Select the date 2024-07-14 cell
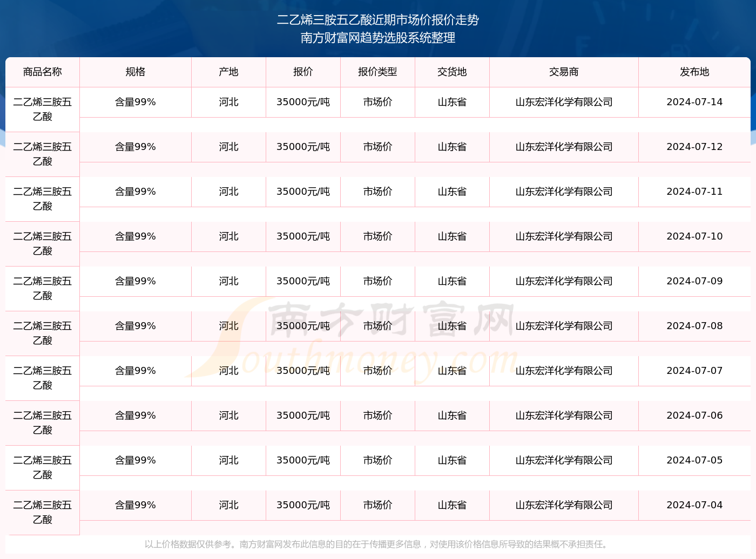756x559 pixels. [x=695, y=102]
